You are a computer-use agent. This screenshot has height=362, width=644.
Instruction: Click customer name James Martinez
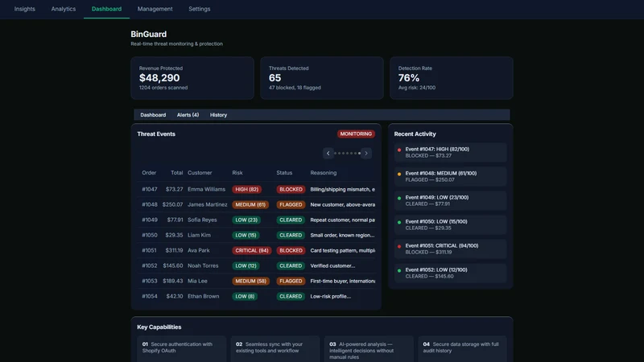pos(208,204)
